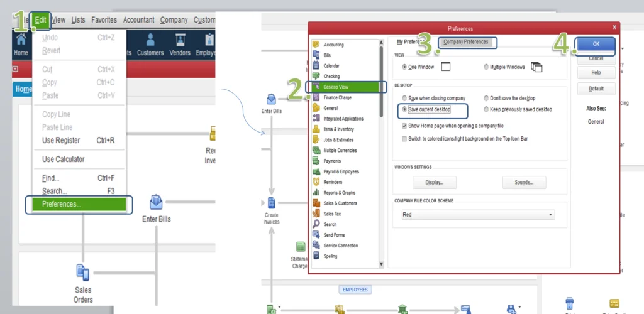Choose Use Register in the Edit menu

(x=79, y=140)
